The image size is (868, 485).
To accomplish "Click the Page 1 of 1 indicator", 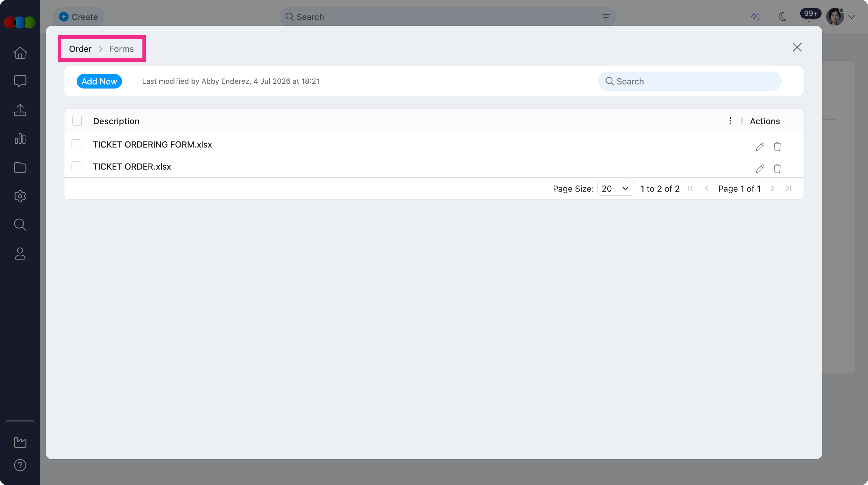I will pos(739,189).
